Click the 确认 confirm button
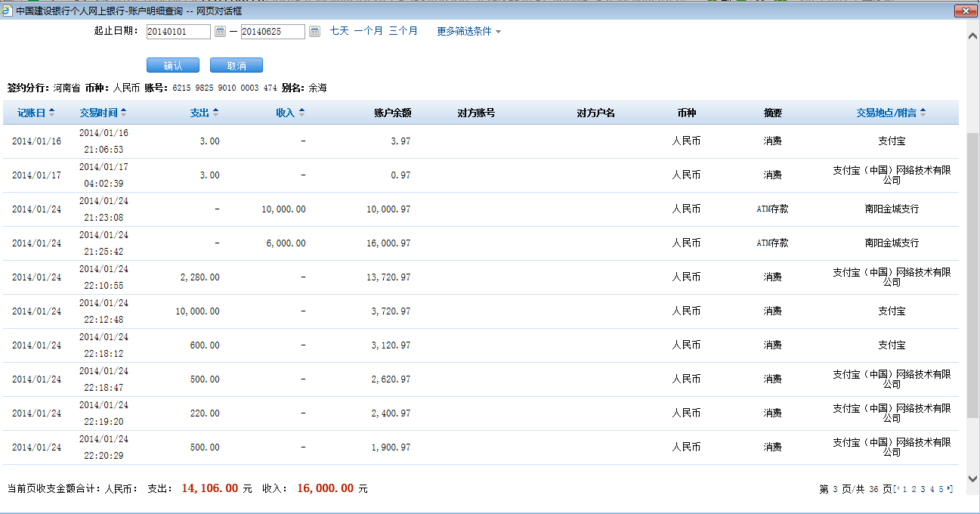The image size is (980, 514). click(x=173, y=66)
